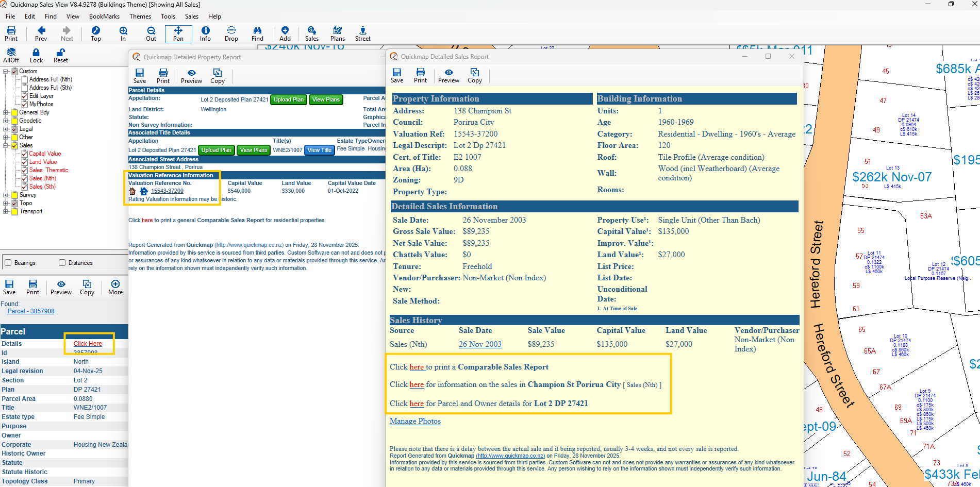Click Add in the main toolbar
The height and width of the screenshot is (487, 980).
tap(285, 33)
